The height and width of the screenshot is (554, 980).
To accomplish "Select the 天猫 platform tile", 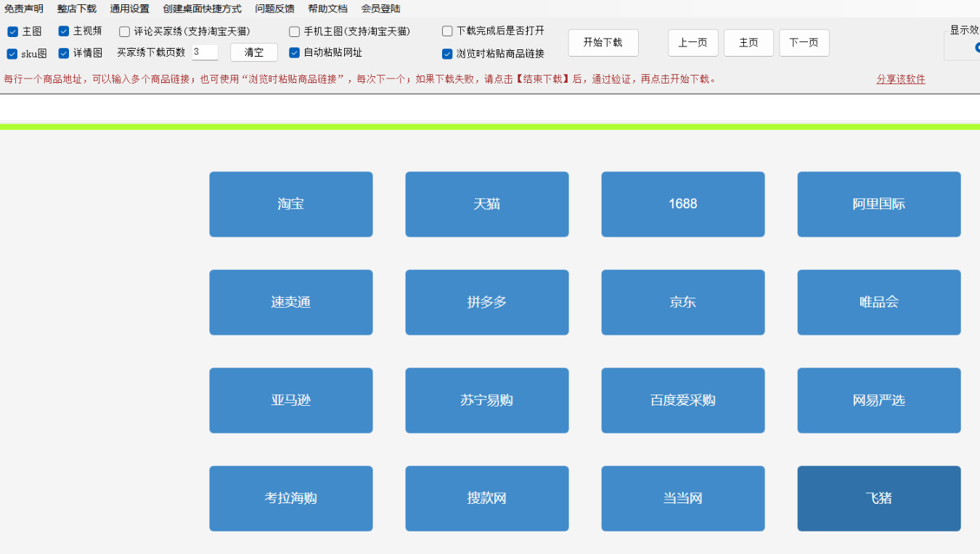I will tap(487, 204).
